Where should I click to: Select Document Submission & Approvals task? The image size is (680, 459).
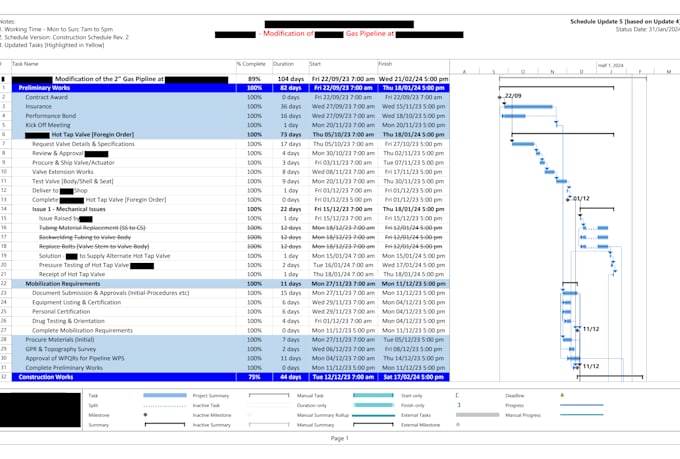[111, 293]
